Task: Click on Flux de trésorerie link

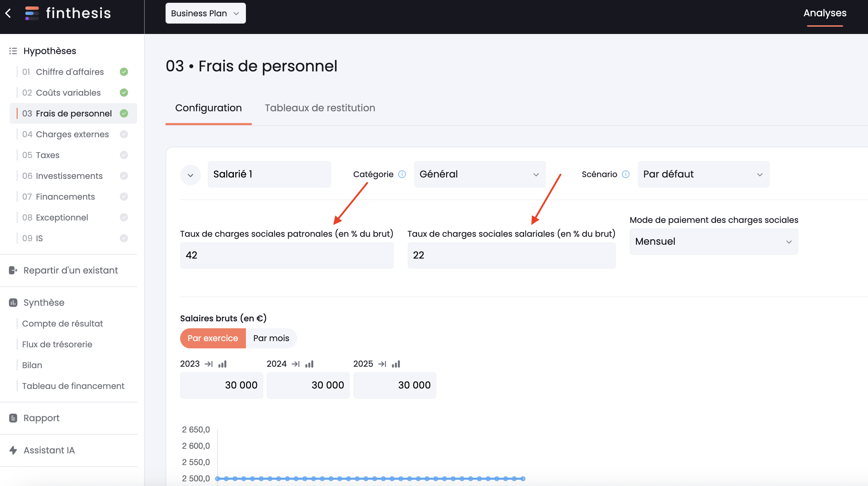Action: 57,344
